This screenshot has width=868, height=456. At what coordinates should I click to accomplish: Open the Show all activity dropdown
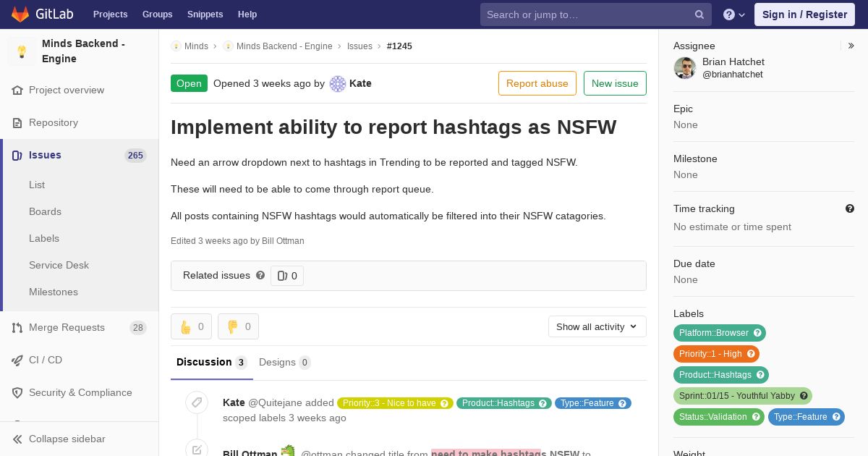point(597,326)
